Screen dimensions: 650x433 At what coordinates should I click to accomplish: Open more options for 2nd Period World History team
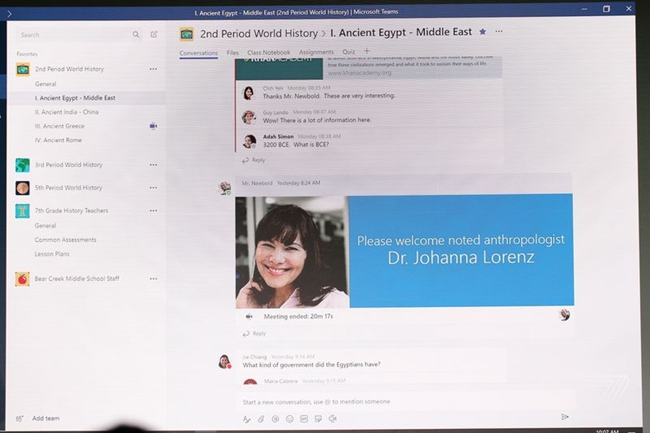(x=153, y=69)
